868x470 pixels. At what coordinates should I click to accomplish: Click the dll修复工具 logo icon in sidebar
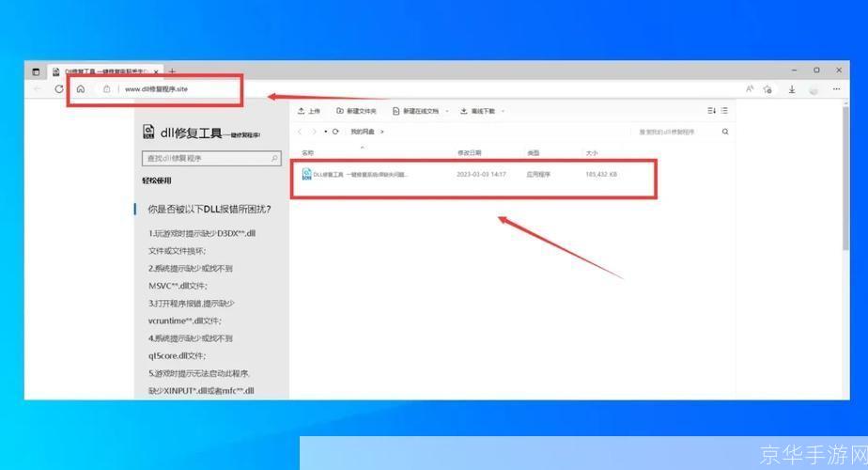coord(149,132)
